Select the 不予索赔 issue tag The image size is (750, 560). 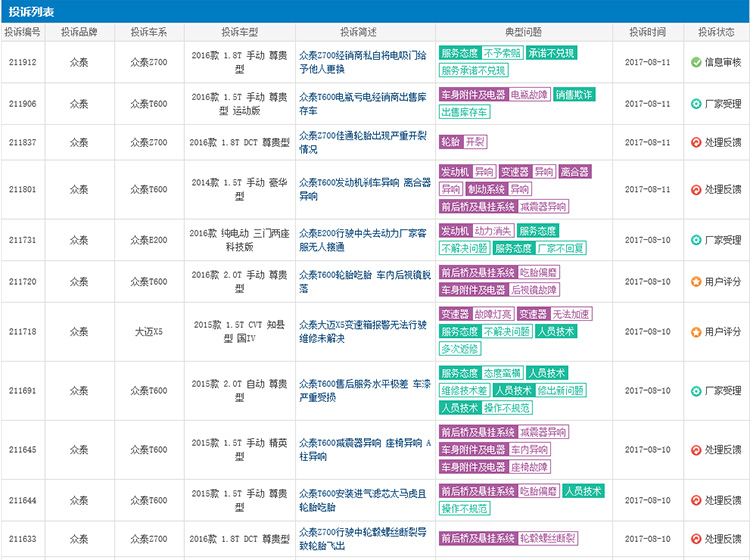coord(502,52)
